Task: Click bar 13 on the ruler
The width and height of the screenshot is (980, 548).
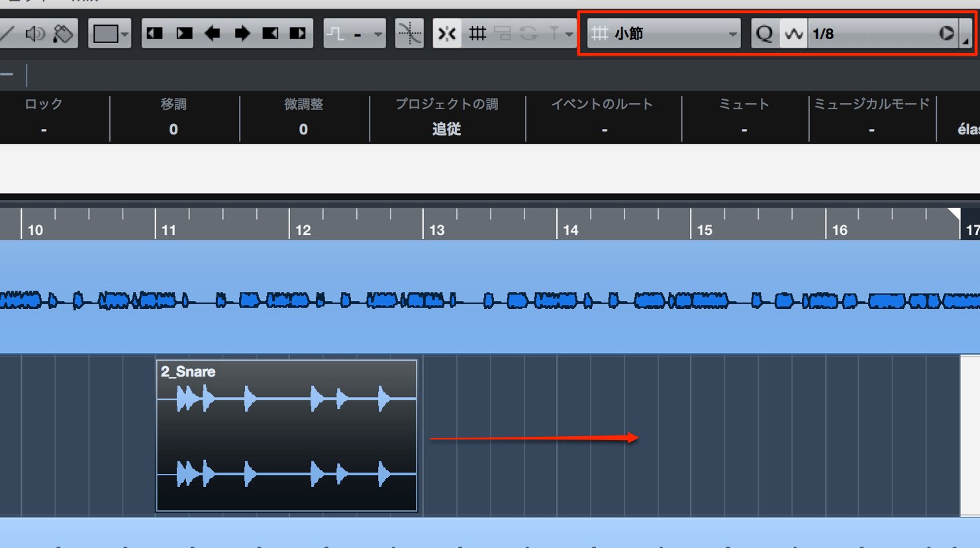Action: coord(436,230)
